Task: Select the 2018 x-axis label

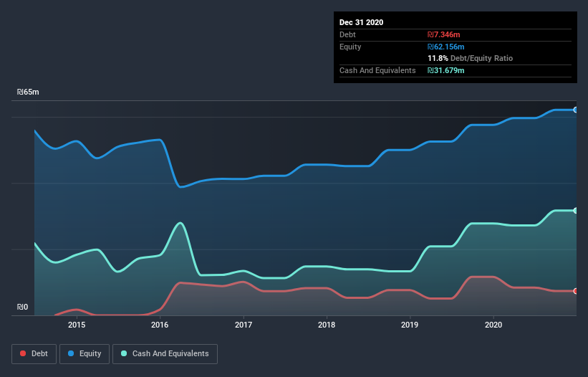Action: (327, 325)
